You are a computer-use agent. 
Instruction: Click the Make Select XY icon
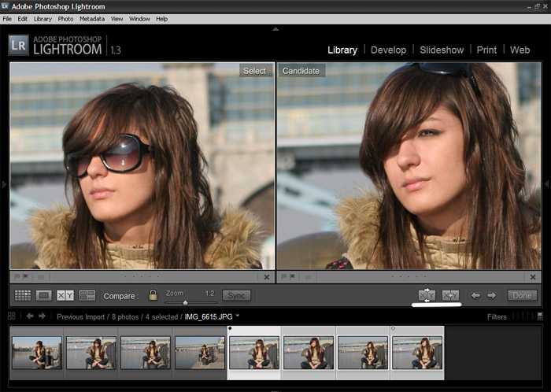pyautogui.click(x=450, y=295)
